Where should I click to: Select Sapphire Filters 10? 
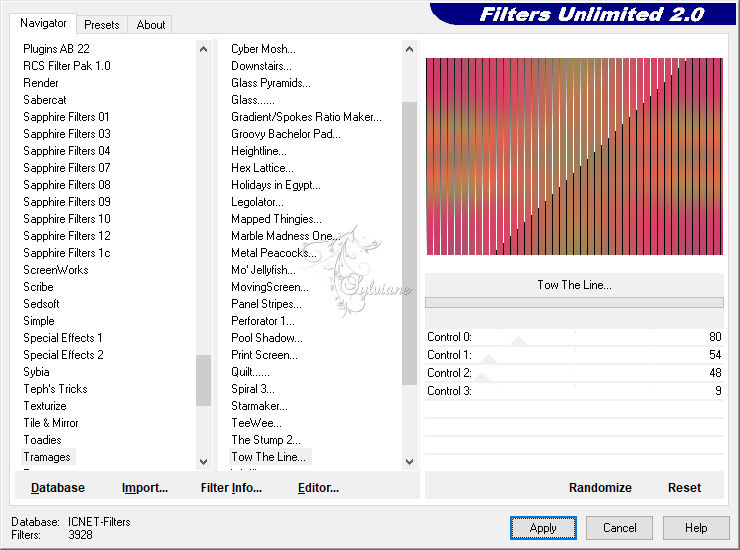tap(67, 219)
